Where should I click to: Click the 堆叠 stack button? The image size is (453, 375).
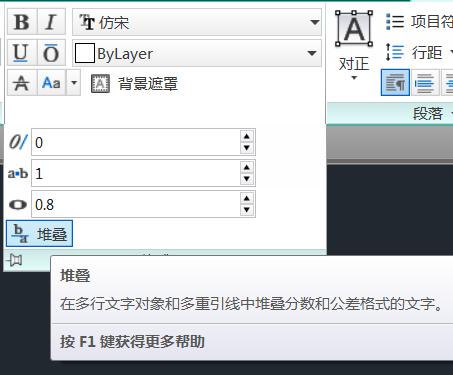pyautogui.click(x=39, y=233)
